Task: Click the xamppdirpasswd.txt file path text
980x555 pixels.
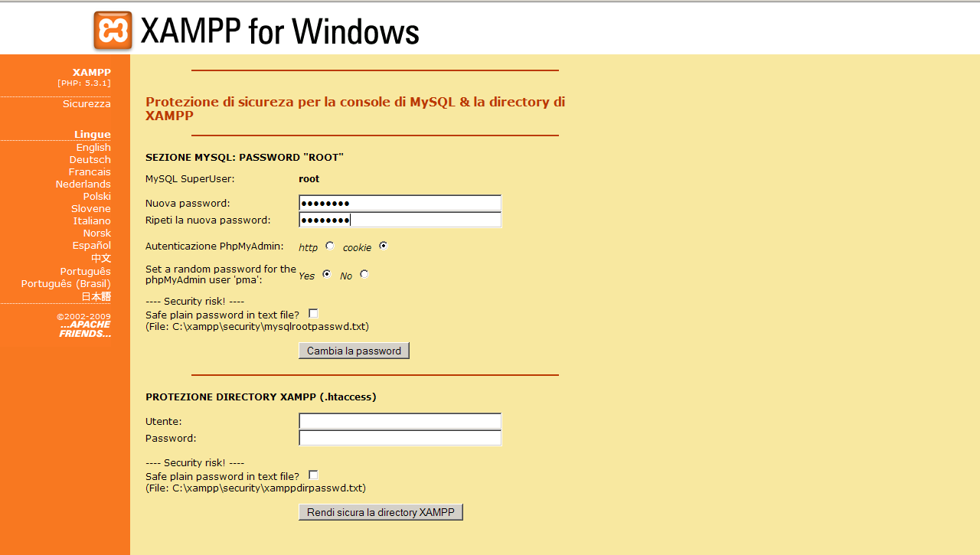Action: click(x=256, y=488)
